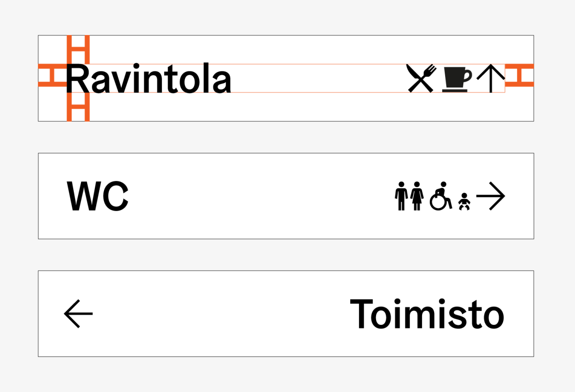Click the letter C in WC

(115, 196)
